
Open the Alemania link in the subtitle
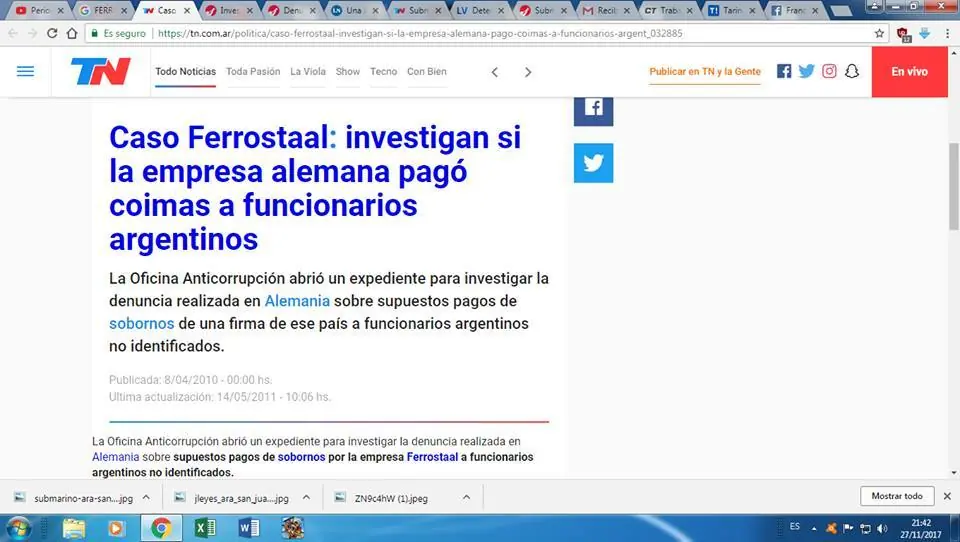tap(297, 301)
